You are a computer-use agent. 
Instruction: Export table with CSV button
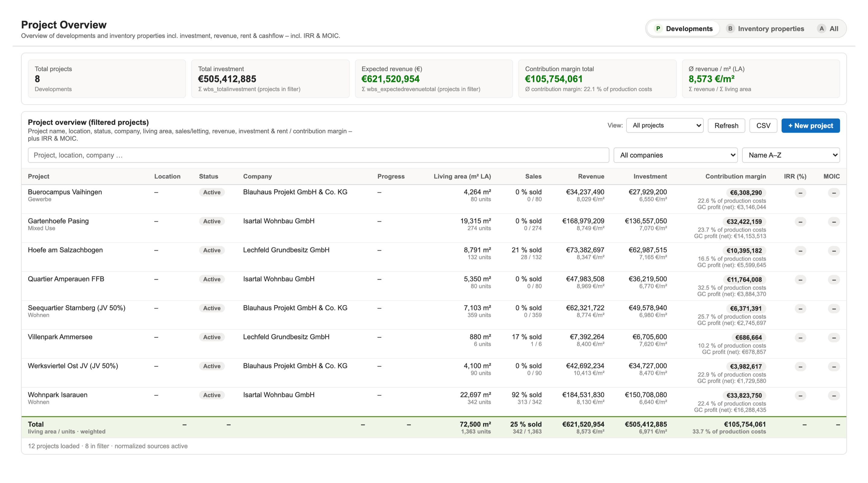(x=763, y=125)
